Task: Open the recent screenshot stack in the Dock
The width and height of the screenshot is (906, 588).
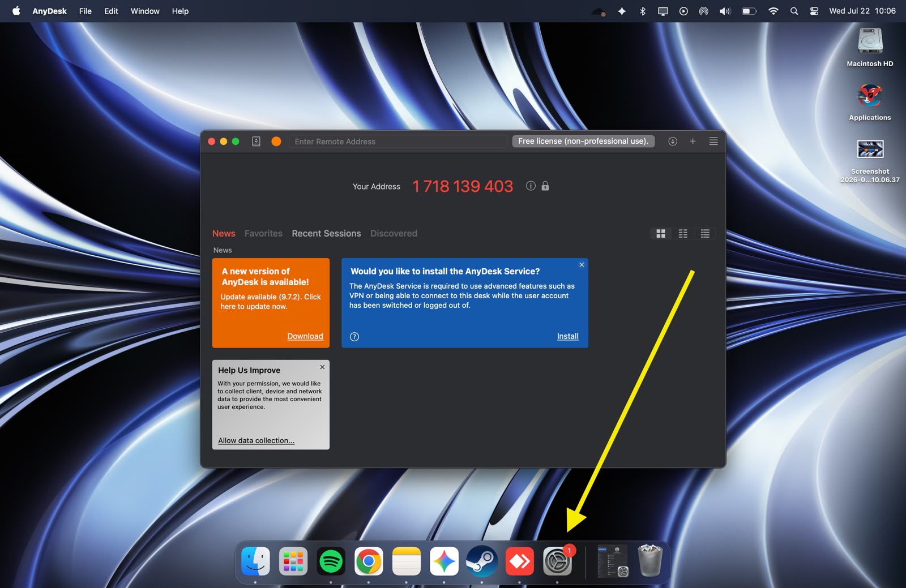Action: pos(613,561)
